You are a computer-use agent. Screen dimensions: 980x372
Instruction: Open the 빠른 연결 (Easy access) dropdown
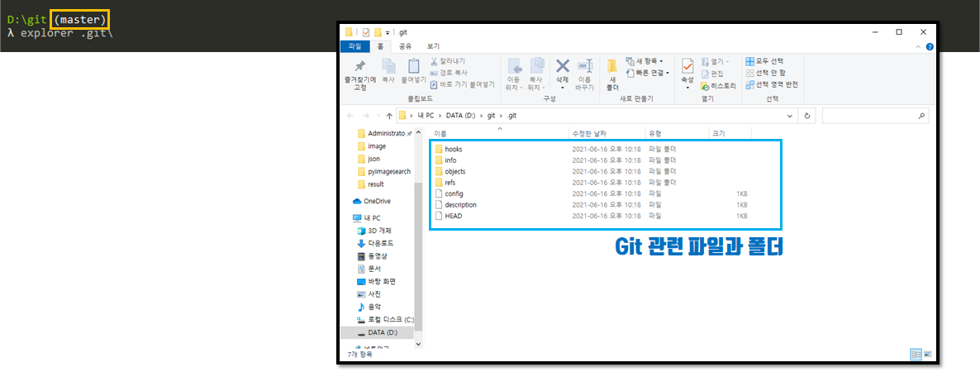648,73
